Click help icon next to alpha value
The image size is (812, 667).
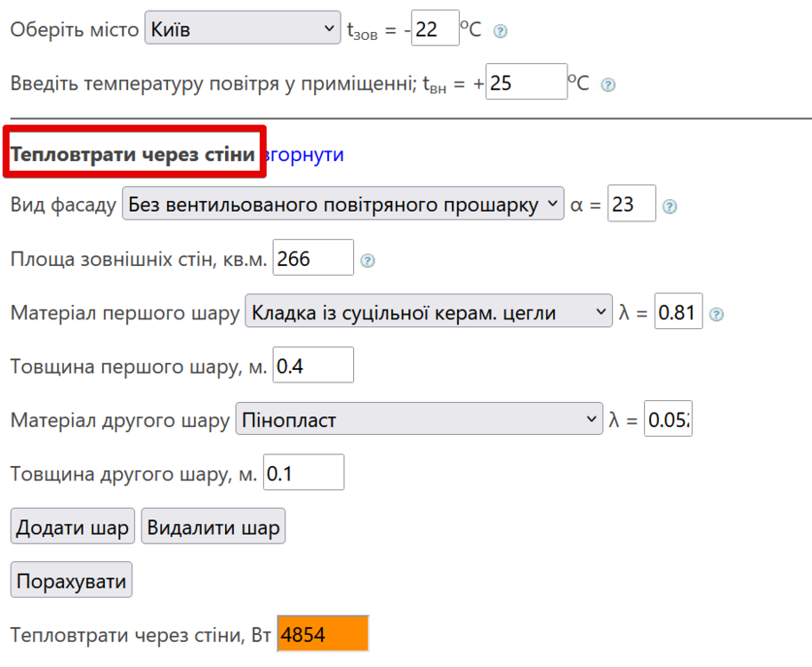pyautogui.click(x=671, y=206)
